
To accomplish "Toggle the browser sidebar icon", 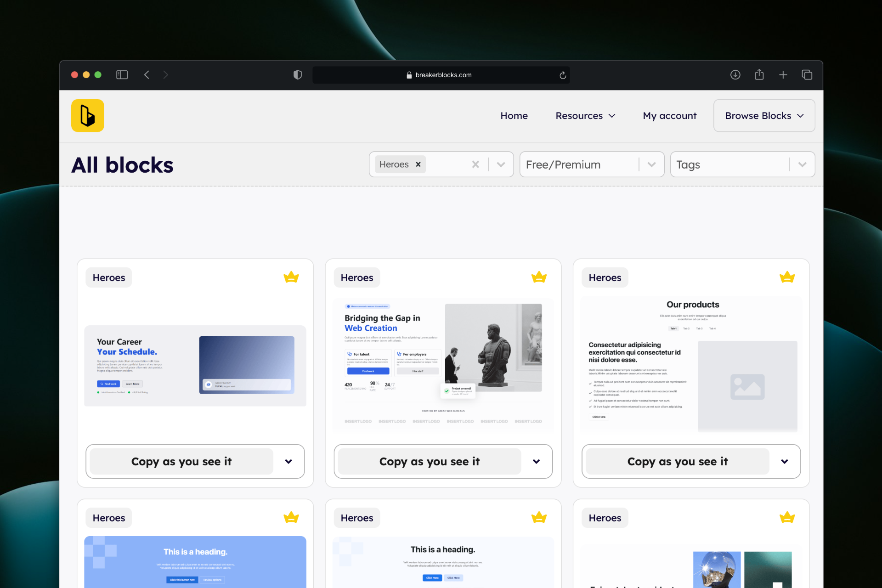I will click(122, 75).
